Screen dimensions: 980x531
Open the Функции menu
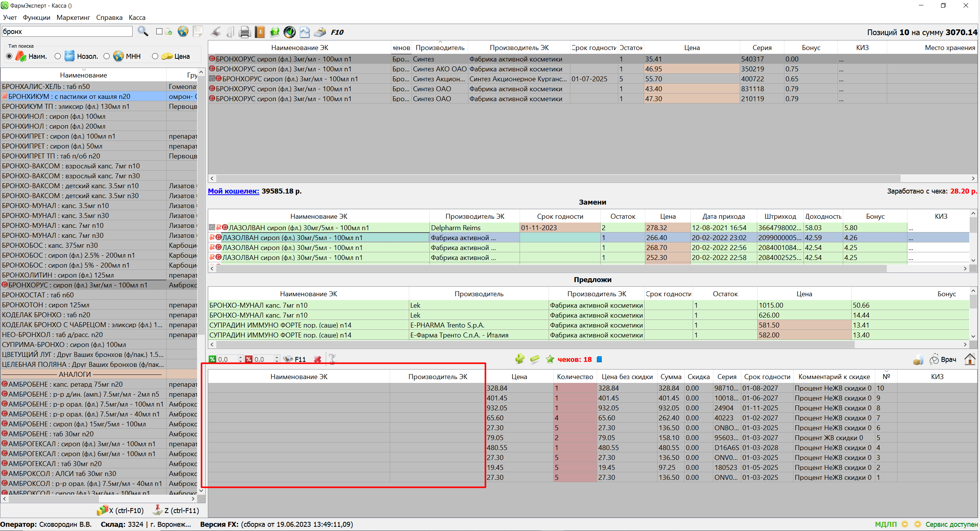point(36,18)
